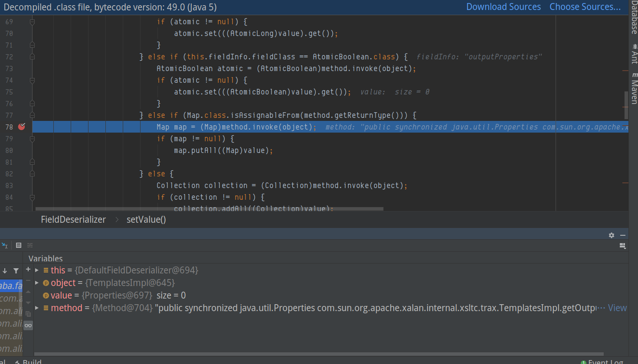Viewport: 638px width, 364px height.
Task: Click the editor horizontal scrollbar thumb
Action: pos(209,209)
